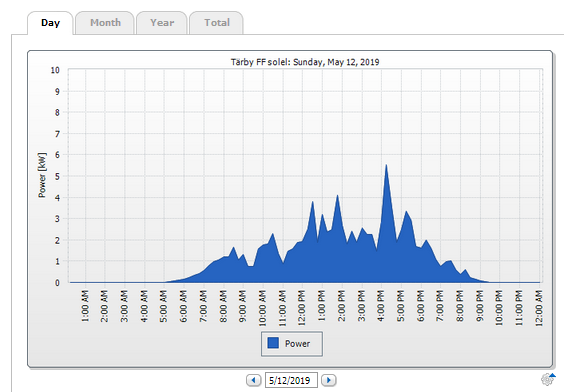This screenshot has height=392, width=564.
Task: Click the 4:00 PM axis label
Action: (x=381, y=306)
